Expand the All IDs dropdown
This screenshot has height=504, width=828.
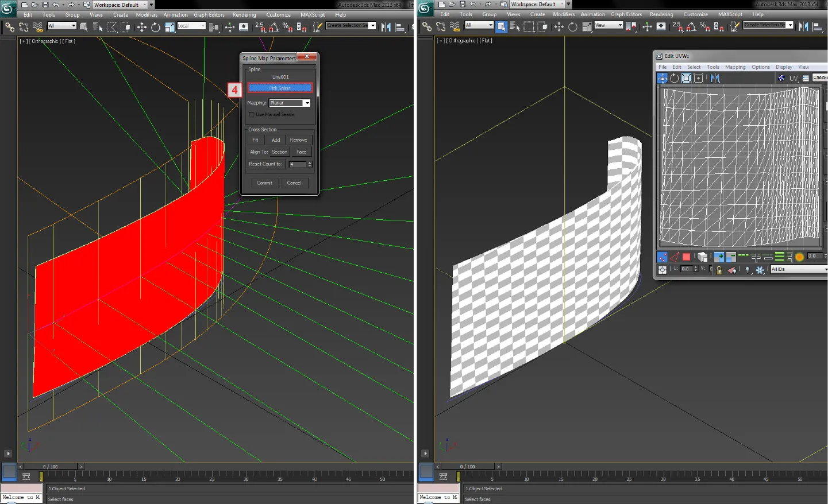click(x=798, y=269)
